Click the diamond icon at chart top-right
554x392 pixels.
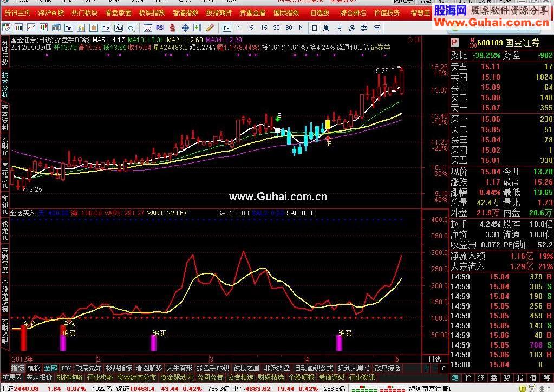[x=410, y=40]
